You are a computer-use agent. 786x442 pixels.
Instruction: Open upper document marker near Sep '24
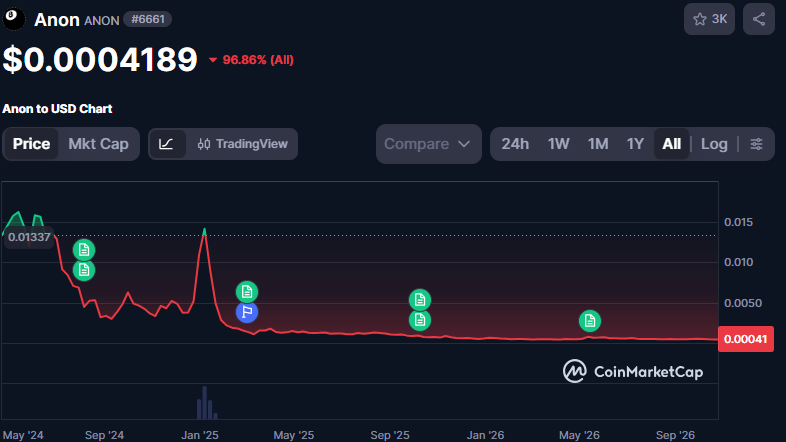pos(84,250)
